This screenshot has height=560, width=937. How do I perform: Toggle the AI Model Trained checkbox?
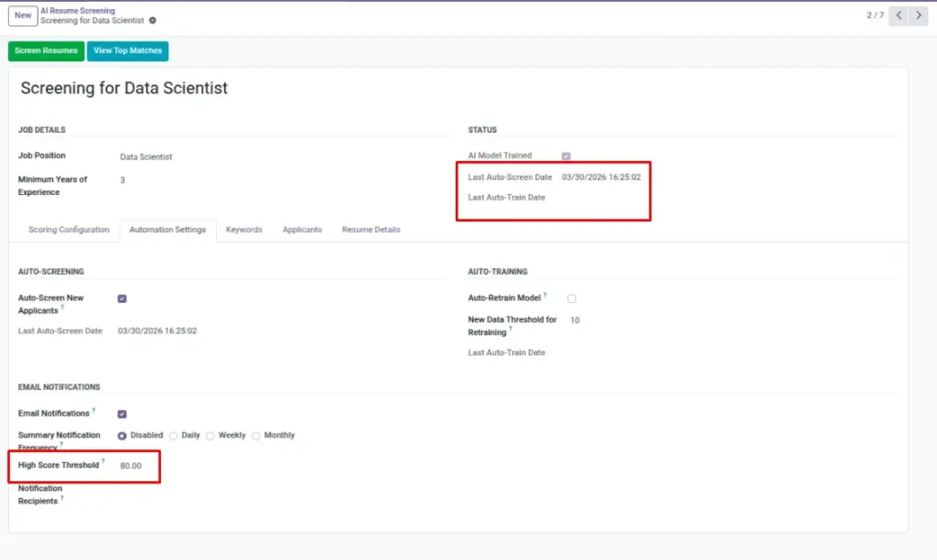(x=565, y=156)
